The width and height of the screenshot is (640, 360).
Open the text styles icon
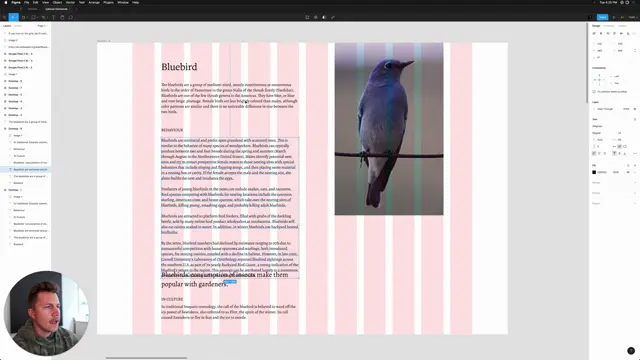pos(635,119)
